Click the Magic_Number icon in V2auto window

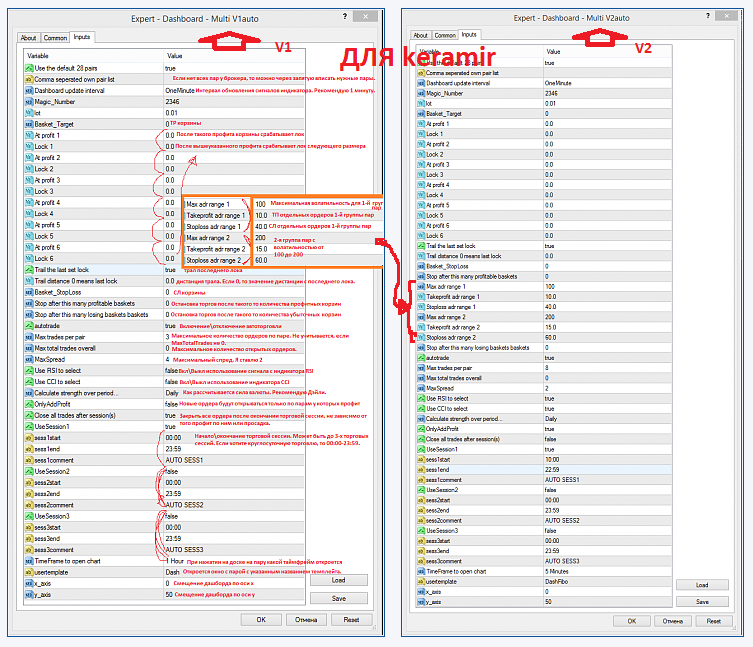(x=421, y=94)
